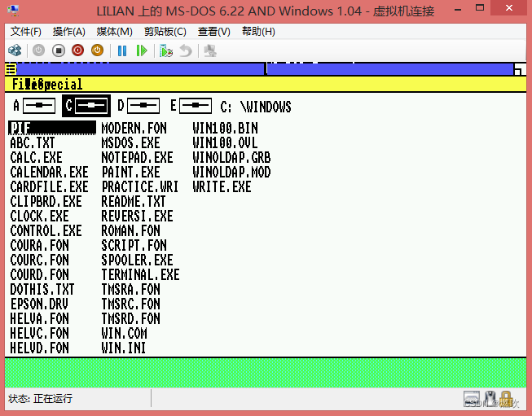Select CARDFILE.EXE file
The height and width of the screenshot is (416, 532).
click(x=49, y=186)
